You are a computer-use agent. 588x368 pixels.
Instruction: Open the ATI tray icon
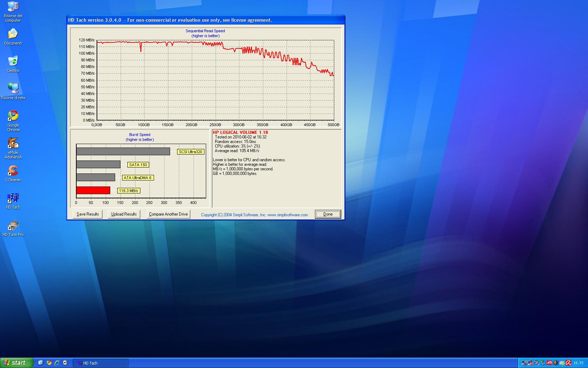(549, 363)
